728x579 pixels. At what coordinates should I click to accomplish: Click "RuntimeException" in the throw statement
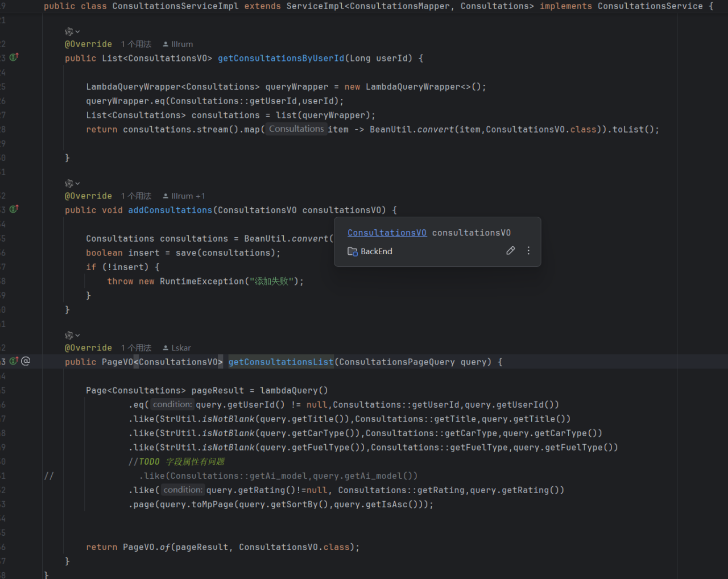point(202,282)
